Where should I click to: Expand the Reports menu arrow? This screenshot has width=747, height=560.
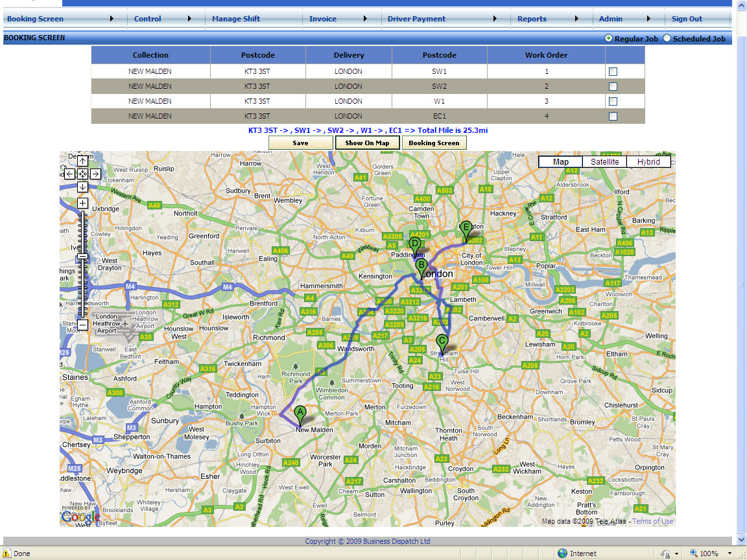(576, 19)
